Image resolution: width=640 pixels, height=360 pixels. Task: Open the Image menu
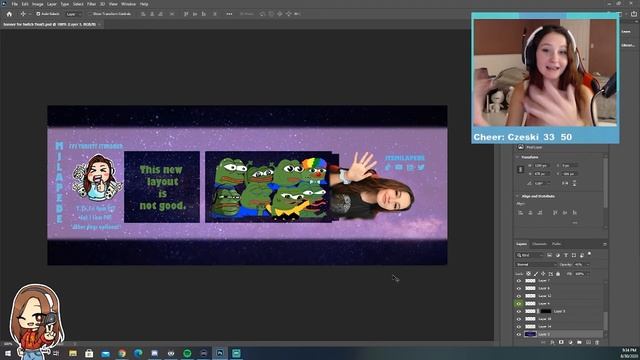point(37,4)
